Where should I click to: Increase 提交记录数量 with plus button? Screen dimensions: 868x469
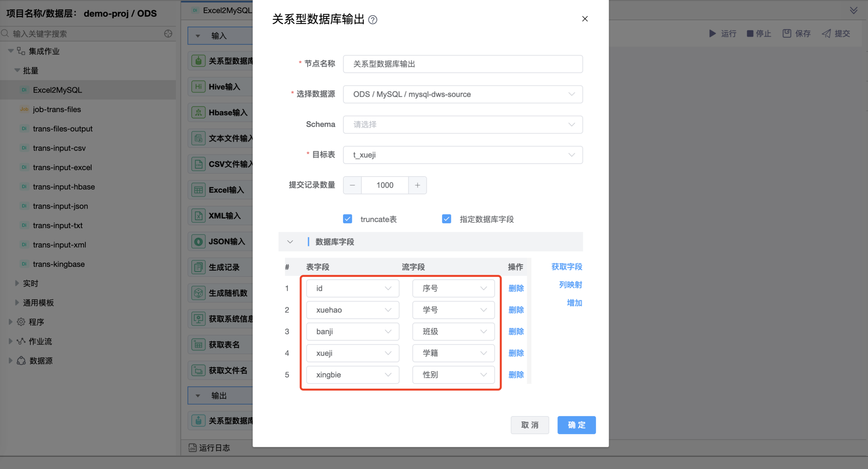pyautogui.click(x=417, y=185)
